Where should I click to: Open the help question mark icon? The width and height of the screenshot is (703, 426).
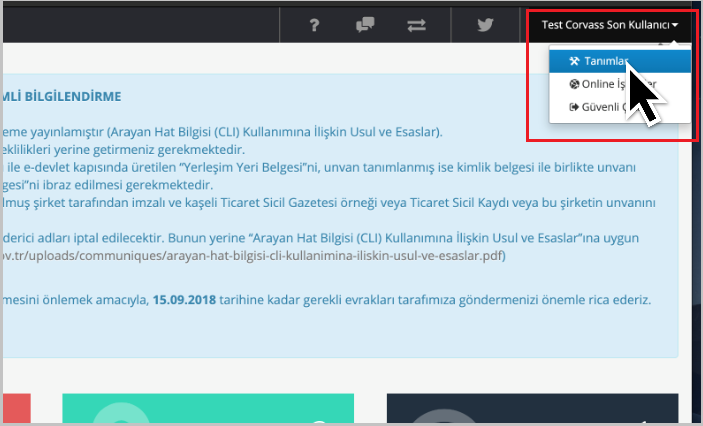coord(314,25)
